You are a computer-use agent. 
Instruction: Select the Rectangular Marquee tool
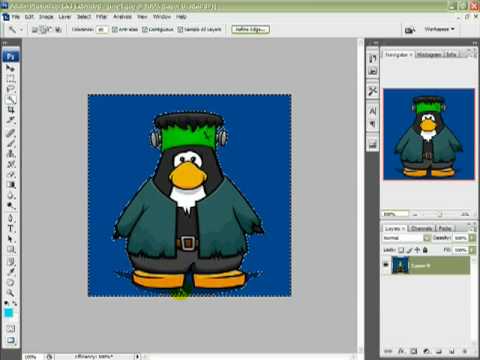(x=10, y=79)
